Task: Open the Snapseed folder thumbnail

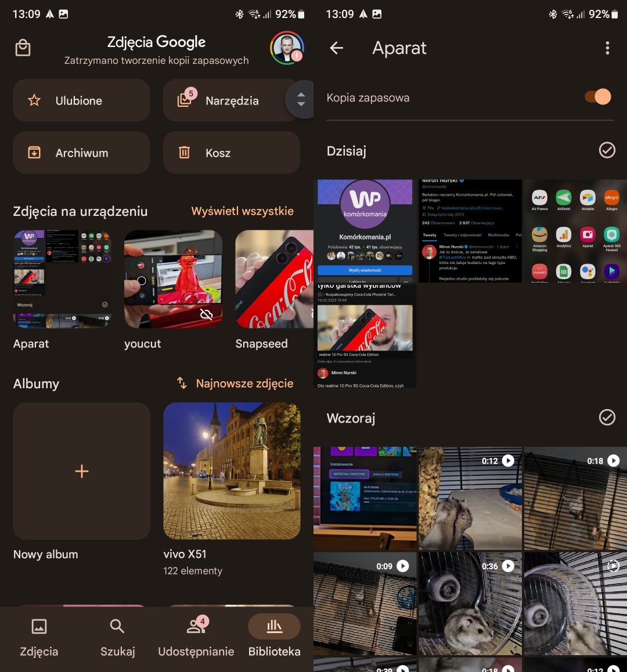Action: [x=275, y=280]
